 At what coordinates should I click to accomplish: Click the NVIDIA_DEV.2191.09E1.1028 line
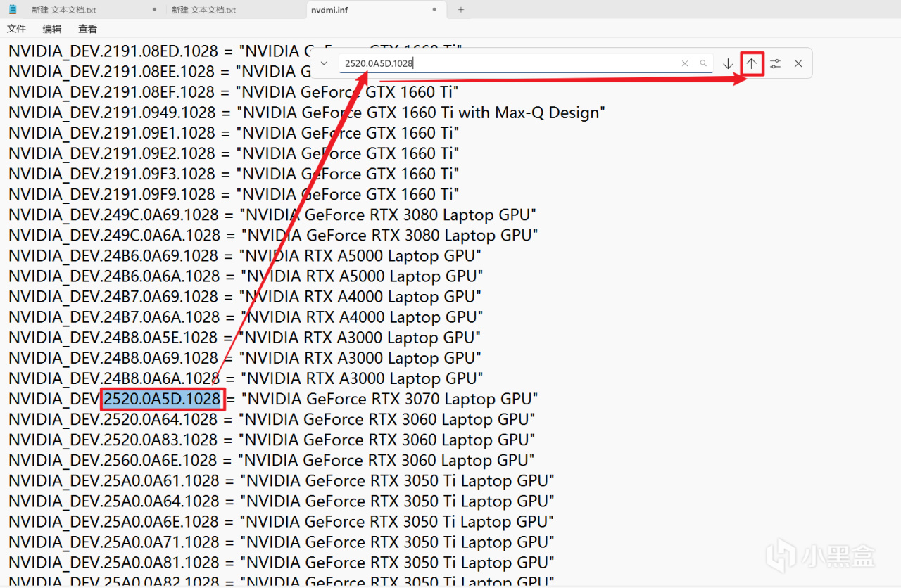(234, 132)
